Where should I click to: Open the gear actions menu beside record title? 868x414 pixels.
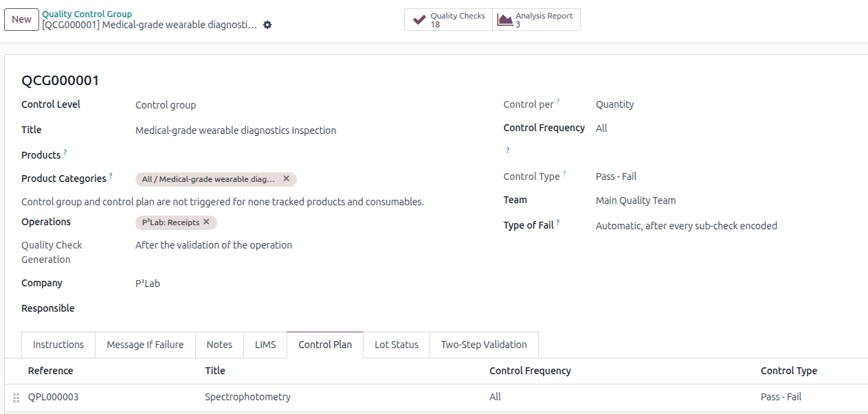coord(267,25)
